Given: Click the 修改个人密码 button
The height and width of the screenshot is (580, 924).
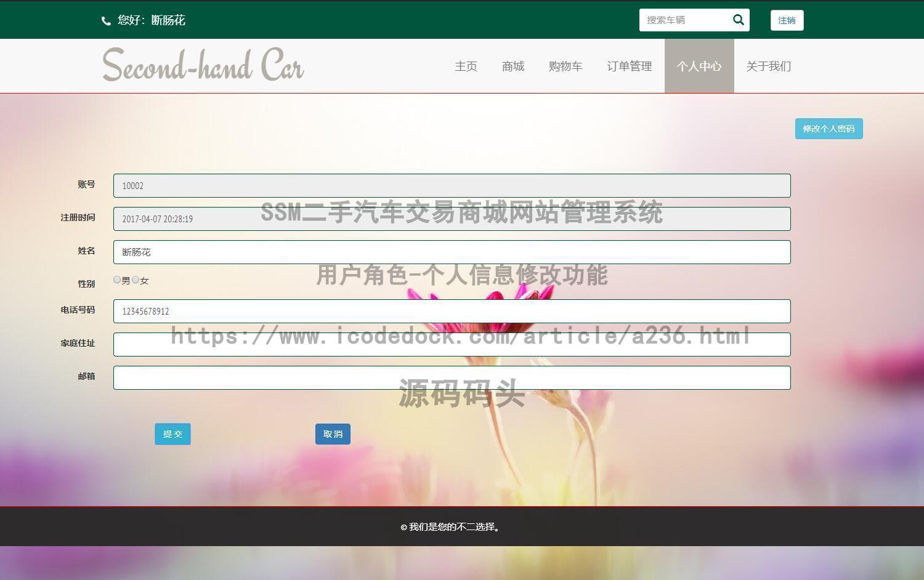Looking at the screenshot, I should click(x=829, y=128).
